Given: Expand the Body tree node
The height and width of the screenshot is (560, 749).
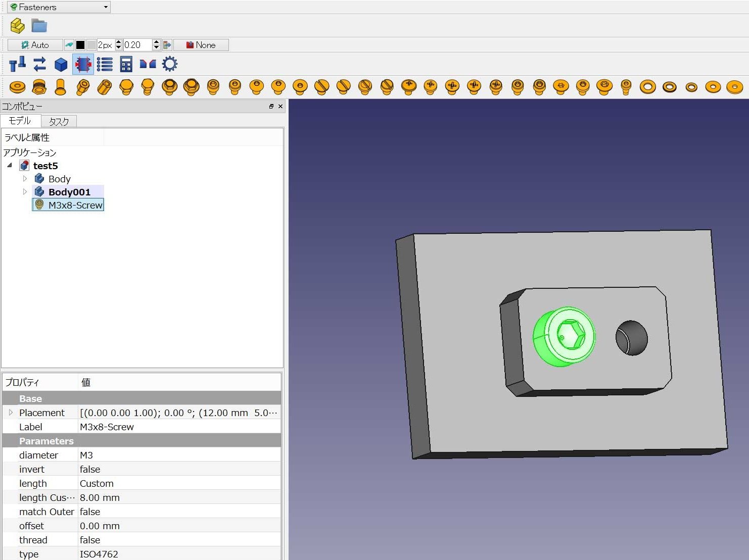Looking at the screenshot, I should tap(25, 179).
